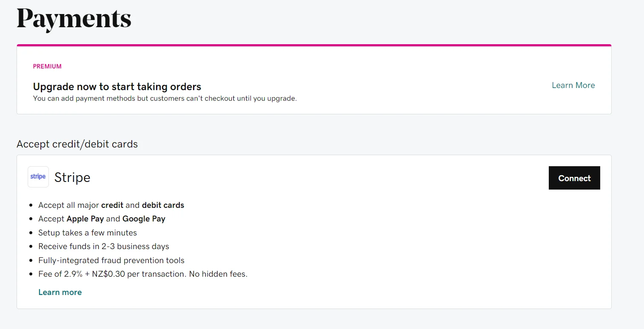Click the transaction fee bullet item
Viewport: 644px width, 329px height.
[x=143, y=274]
